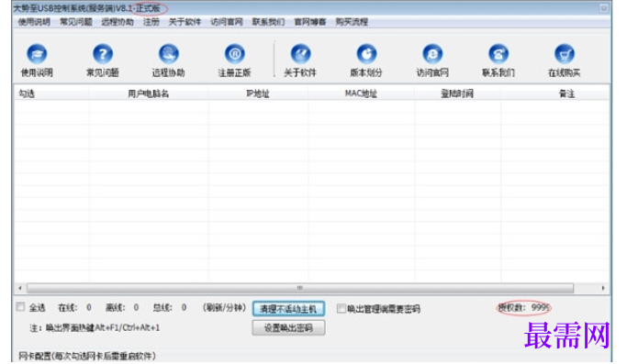627x364 pixels.
Task: Click the Alt+F1 hotkey note text
Action: click(95, 327)
